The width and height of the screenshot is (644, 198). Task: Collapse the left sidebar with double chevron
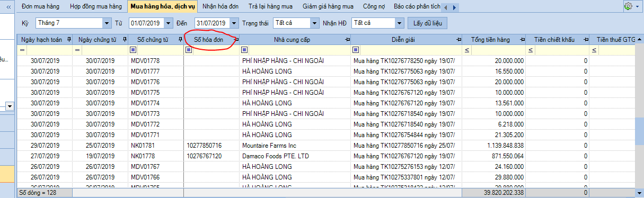(8, 7)
